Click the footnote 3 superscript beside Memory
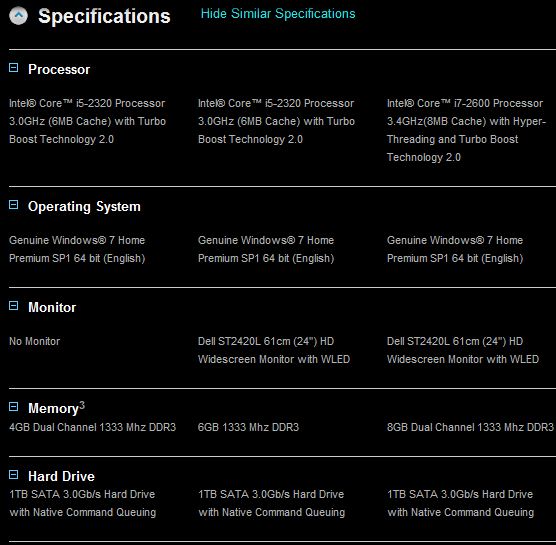This screenshot has height=545, width=556. pyautogui.click(x=82, y=405)
